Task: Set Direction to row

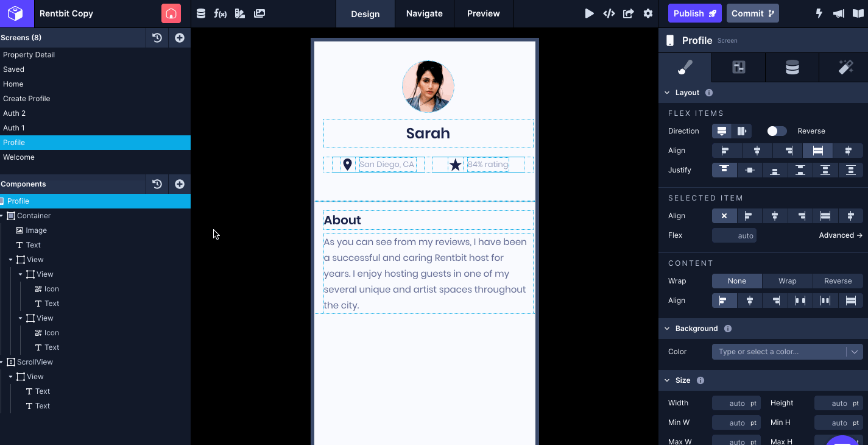Action: [741, 131]
